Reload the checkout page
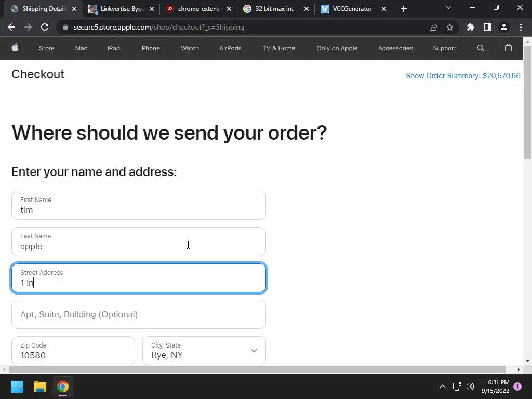The image size is (532, 399). [x=45, y=27]
